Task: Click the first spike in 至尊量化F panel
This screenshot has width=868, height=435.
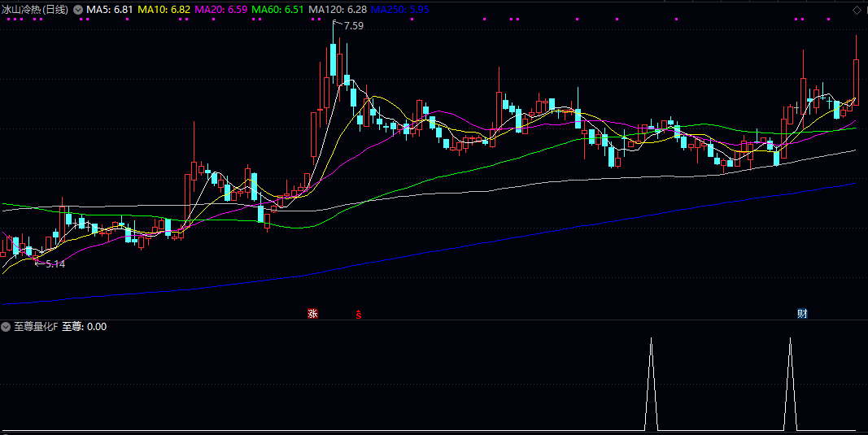Action: tap(651, 384)
